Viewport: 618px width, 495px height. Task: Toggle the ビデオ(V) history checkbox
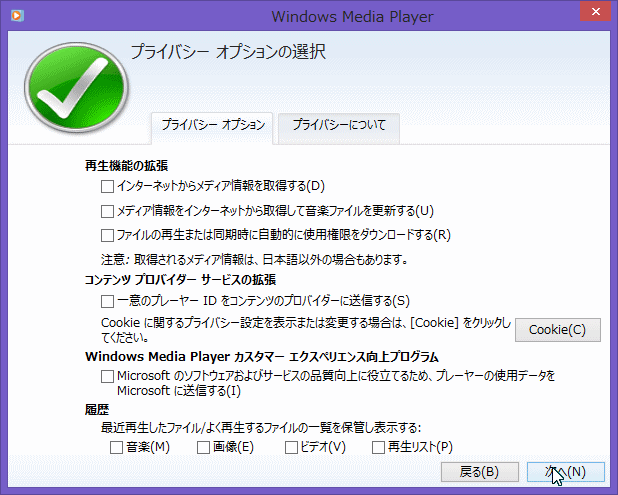[292, 447]
